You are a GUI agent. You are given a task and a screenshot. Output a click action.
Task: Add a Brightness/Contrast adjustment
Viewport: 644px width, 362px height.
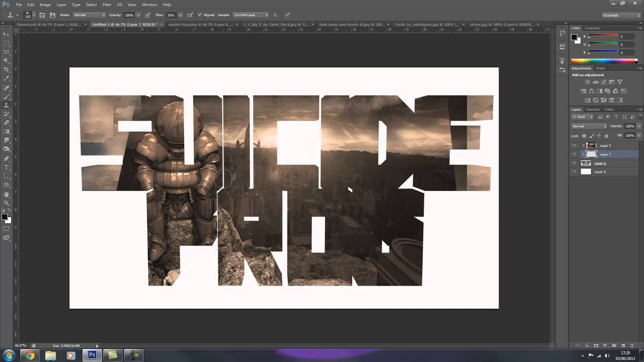pyautogui.click(x=587, y=82)
